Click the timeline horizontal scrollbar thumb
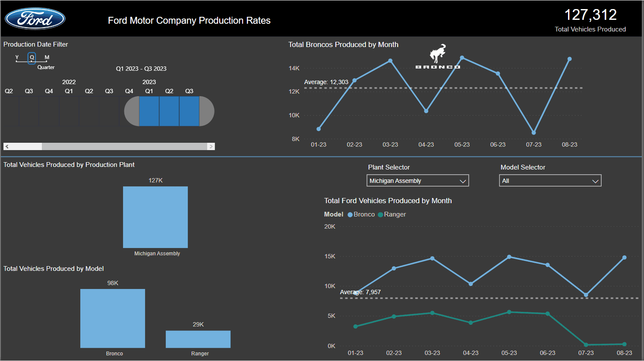This screenshot has height=361, width=644. pyautogui.click(x=124, y=147)
